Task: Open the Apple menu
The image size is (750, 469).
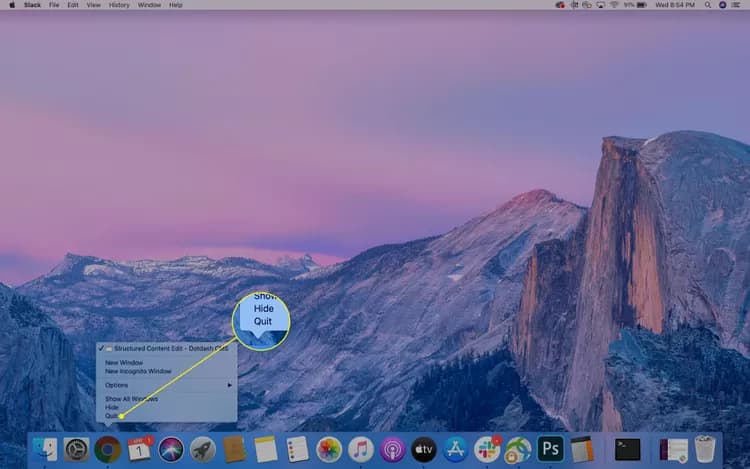Action: [12, 5]
